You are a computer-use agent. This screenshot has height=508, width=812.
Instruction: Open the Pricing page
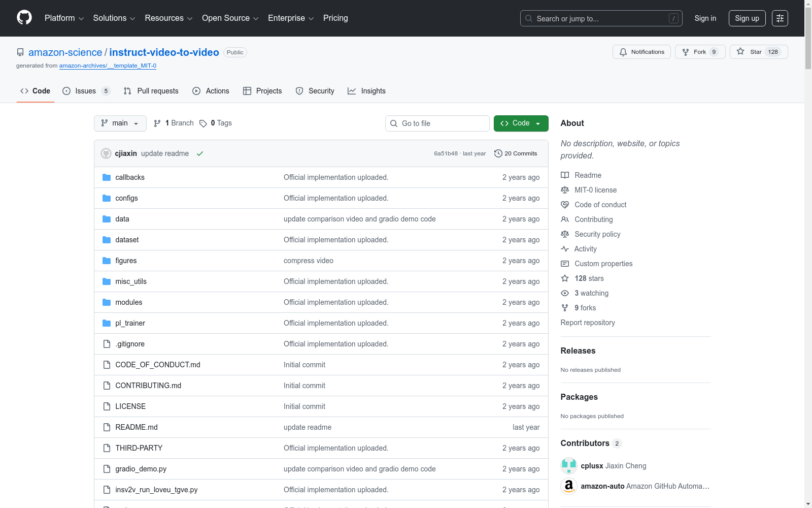click(x=335, y=18)
